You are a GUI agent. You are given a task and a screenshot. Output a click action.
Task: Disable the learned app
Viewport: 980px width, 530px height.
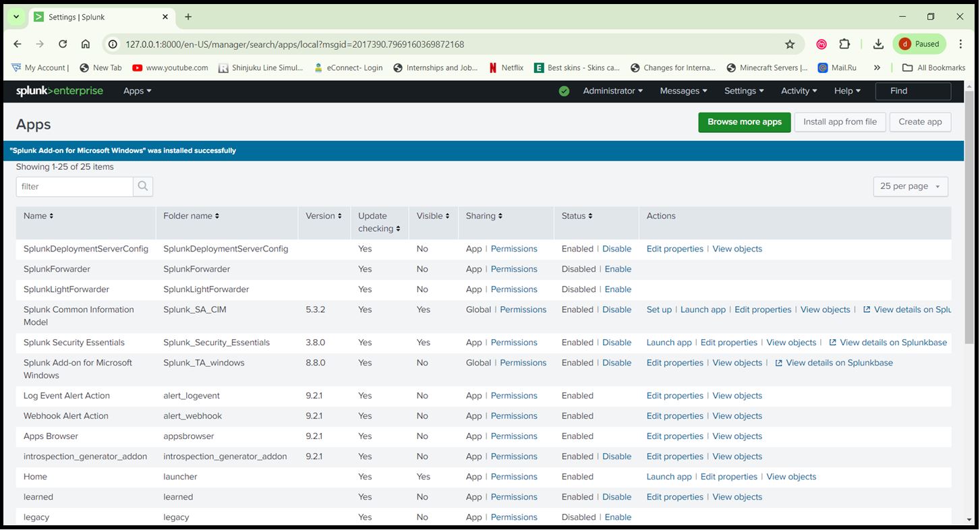click(x=616, y=497)
